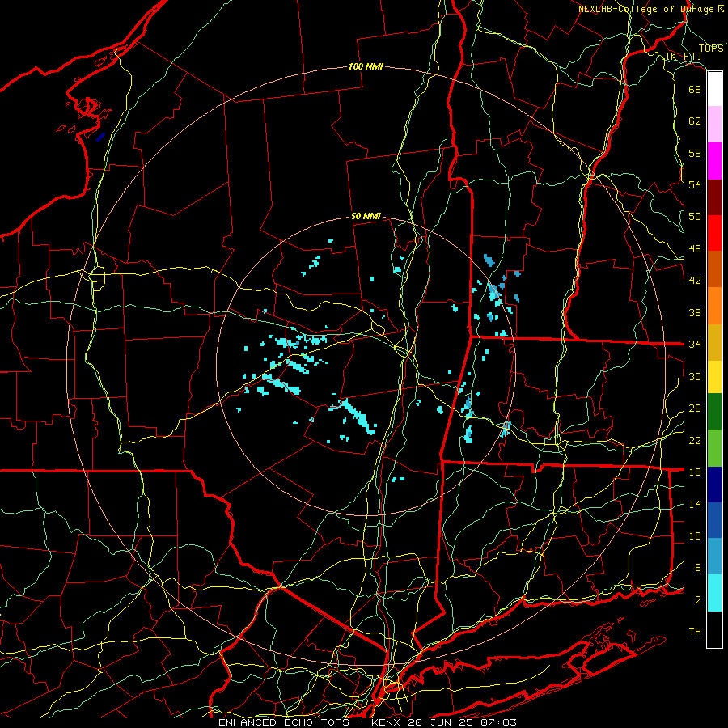Click the 50 legend value
This screenshot has height=728, width=728.
pos(695,217)
